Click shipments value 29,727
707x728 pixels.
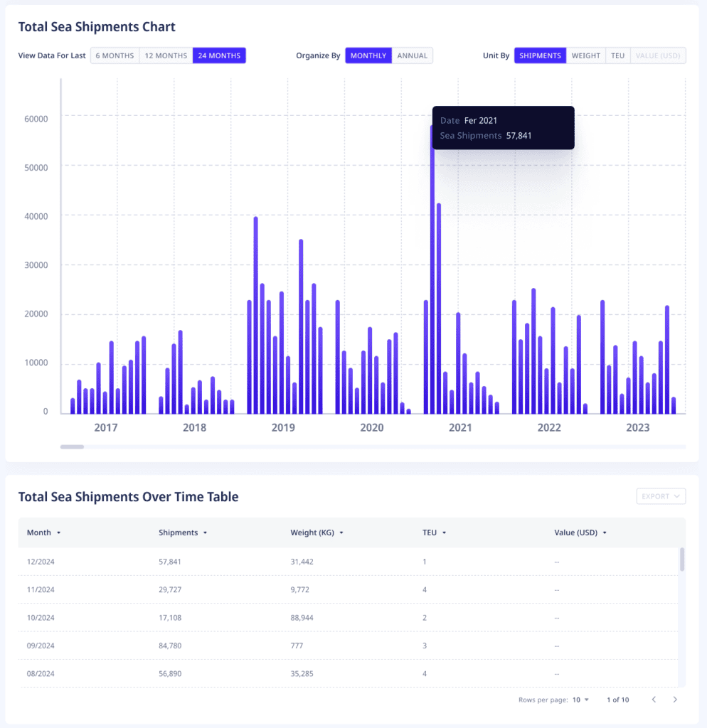click(x=170, y=589)
